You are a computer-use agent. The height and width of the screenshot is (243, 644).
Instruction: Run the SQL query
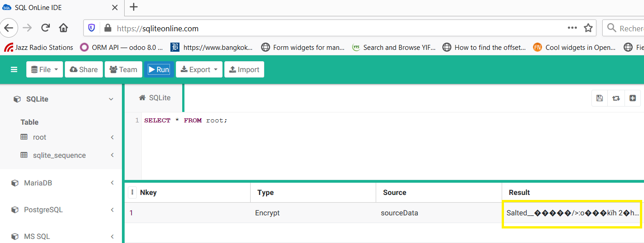159,69
